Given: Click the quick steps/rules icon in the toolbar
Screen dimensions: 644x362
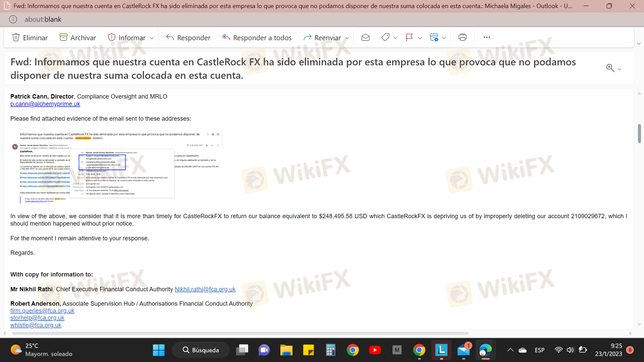Looking at the screenshot, I should 434,37.
